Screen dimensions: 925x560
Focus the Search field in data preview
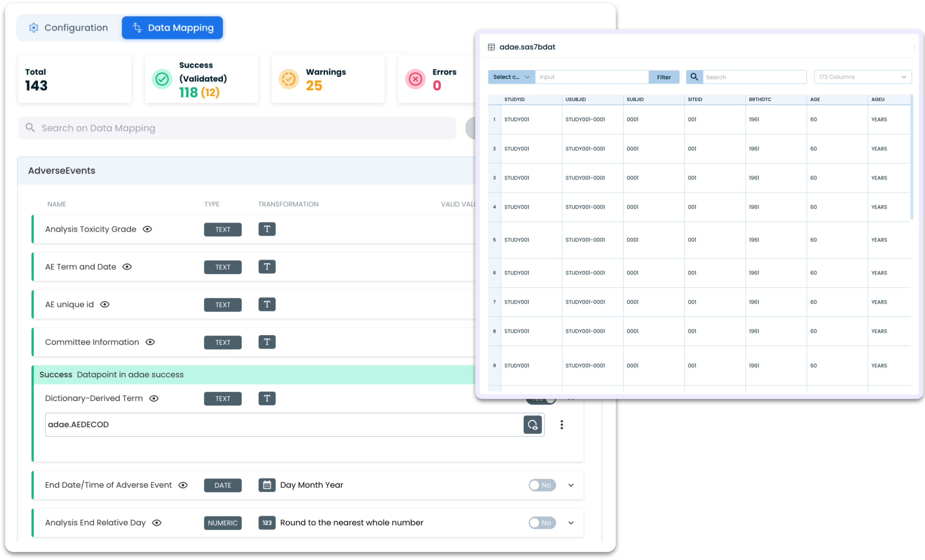click(754, 77)
